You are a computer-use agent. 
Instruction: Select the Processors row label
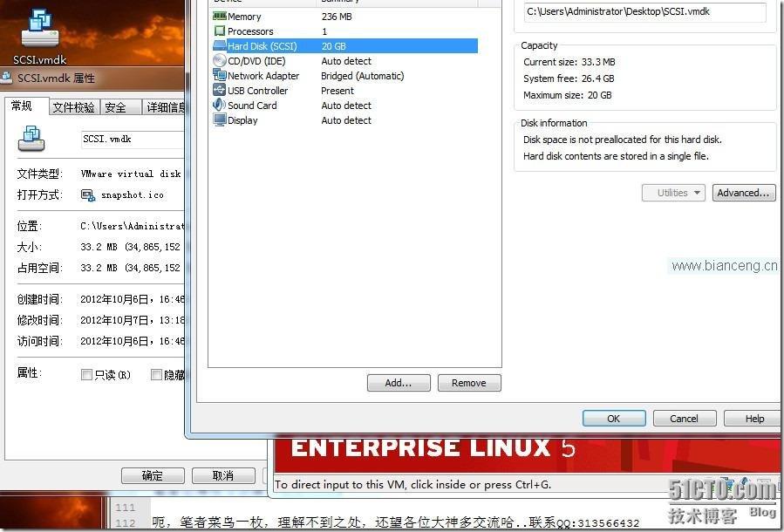coord(250,31)
